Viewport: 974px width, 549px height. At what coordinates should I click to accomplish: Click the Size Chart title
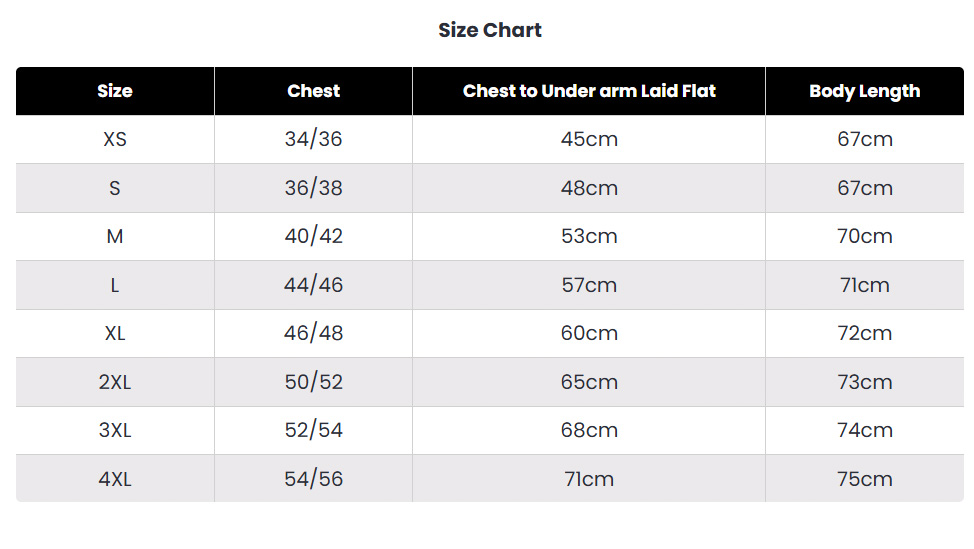click(489, 30)
